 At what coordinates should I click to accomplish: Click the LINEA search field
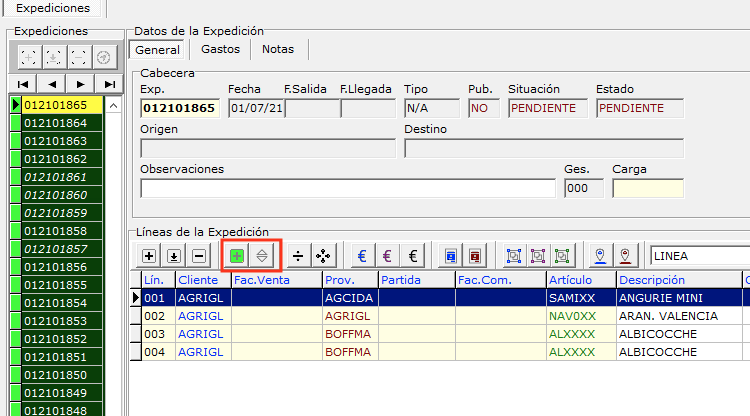698,256
